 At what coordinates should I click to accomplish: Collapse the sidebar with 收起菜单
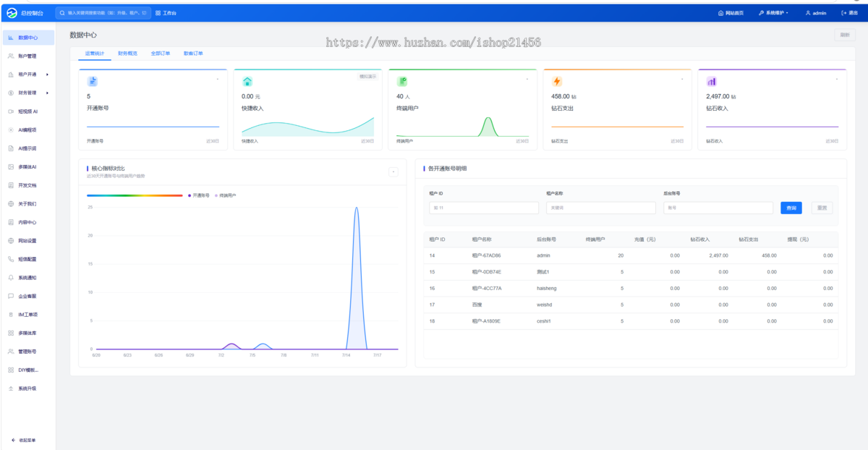click(24, 440)
